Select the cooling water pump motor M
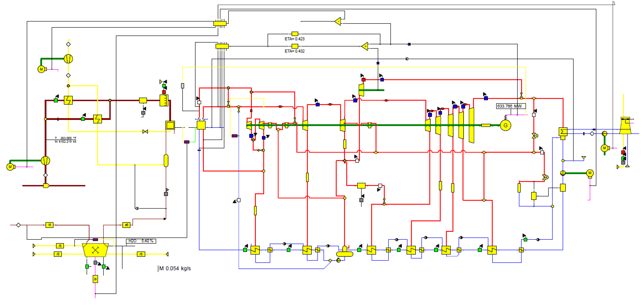 (604, 148)
